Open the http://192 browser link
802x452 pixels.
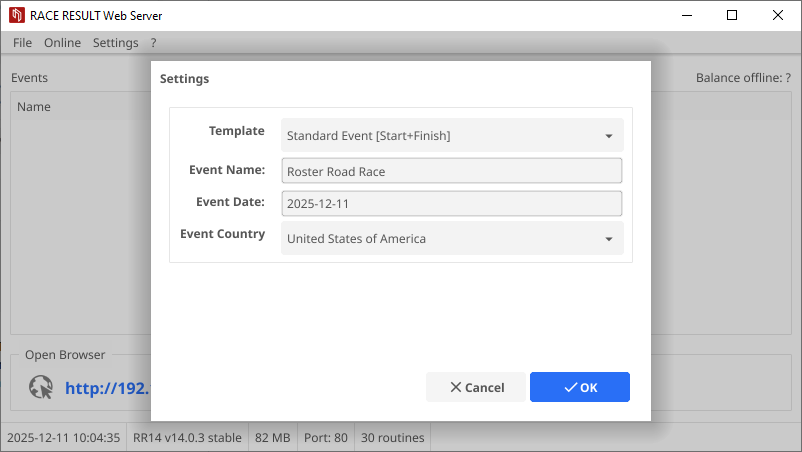(x=107, y=388)
